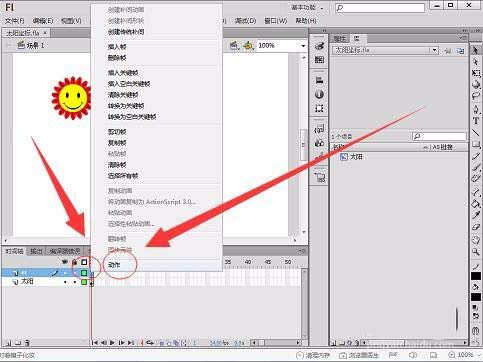Toggle Library name column sort arrow
483x362 pixels.
pyautogui.click(x=425, y=147)
